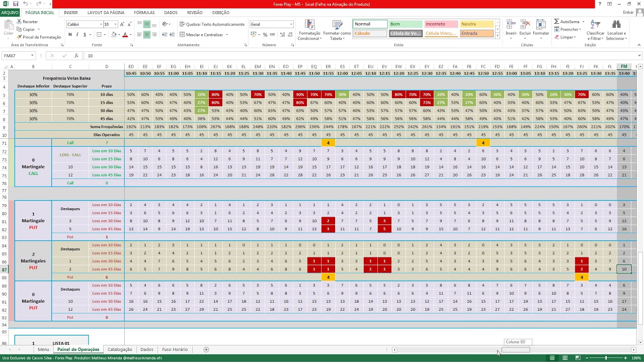The image size is (644, 362).
Task: Apply the Bom cell style
Action: click(405, 24)
